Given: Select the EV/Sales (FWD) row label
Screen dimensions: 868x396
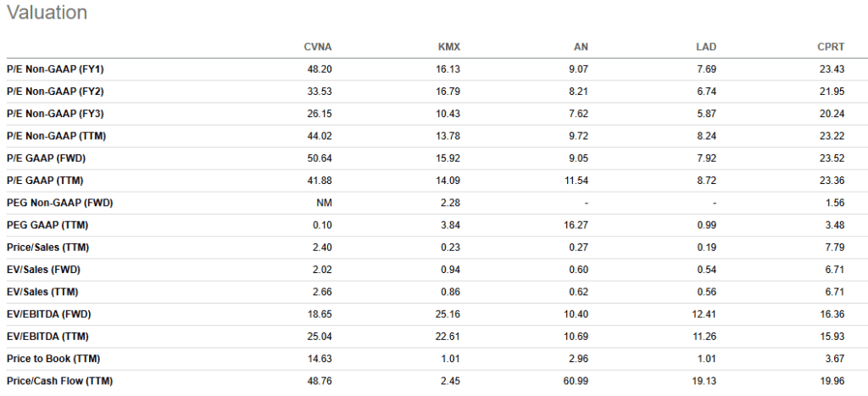Looking at the screenshot, I should 43,270.
